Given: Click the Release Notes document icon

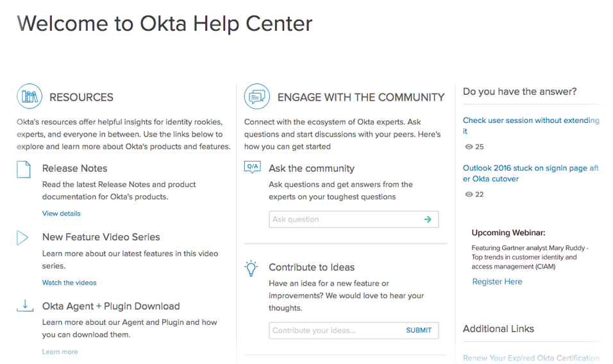Looking at the screenshot, I should click(24, 169).
